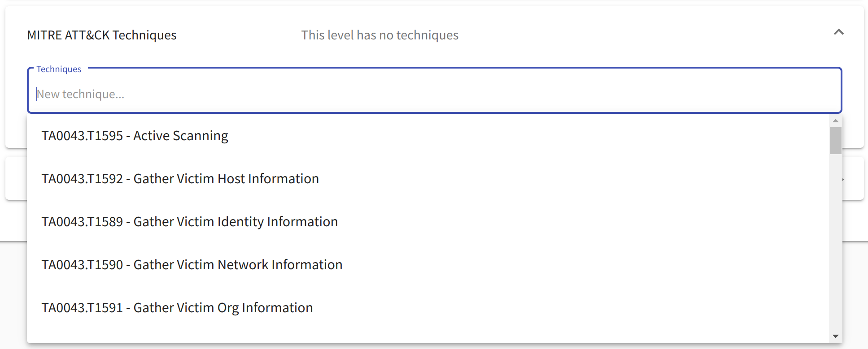Choose Gather Victim Host Information technique
This screenshot has height=349, width=868.
coord(428,179)
